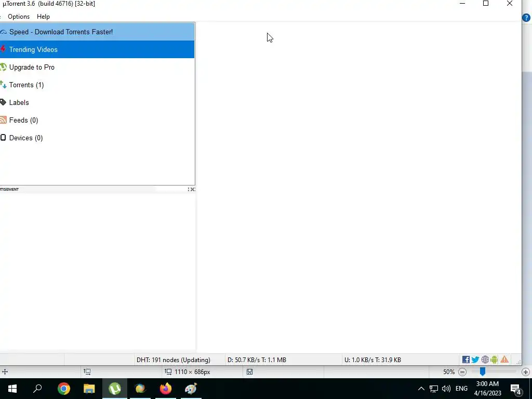Click the network tray icon
Viewport: 532px width, 399px height.
click(x=434, y=389)
